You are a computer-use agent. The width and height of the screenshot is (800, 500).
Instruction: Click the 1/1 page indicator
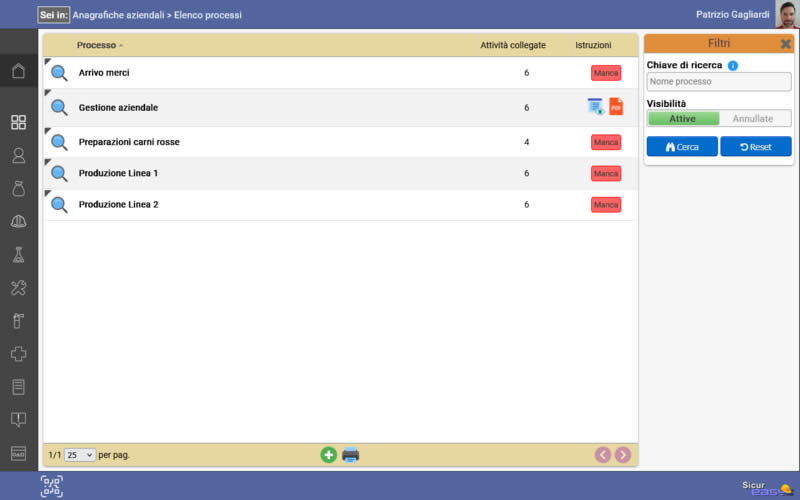55,455
